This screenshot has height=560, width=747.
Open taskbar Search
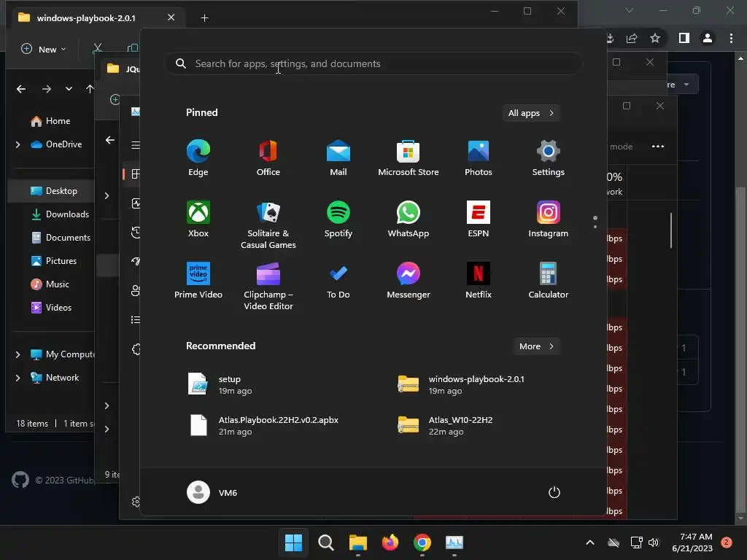coord(326,542)
